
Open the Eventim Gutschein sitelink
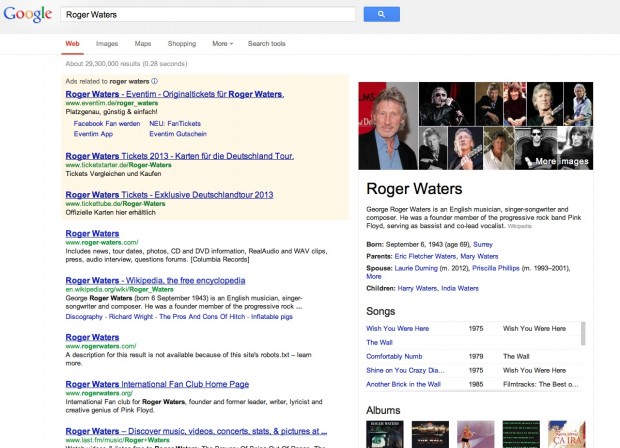178,134
